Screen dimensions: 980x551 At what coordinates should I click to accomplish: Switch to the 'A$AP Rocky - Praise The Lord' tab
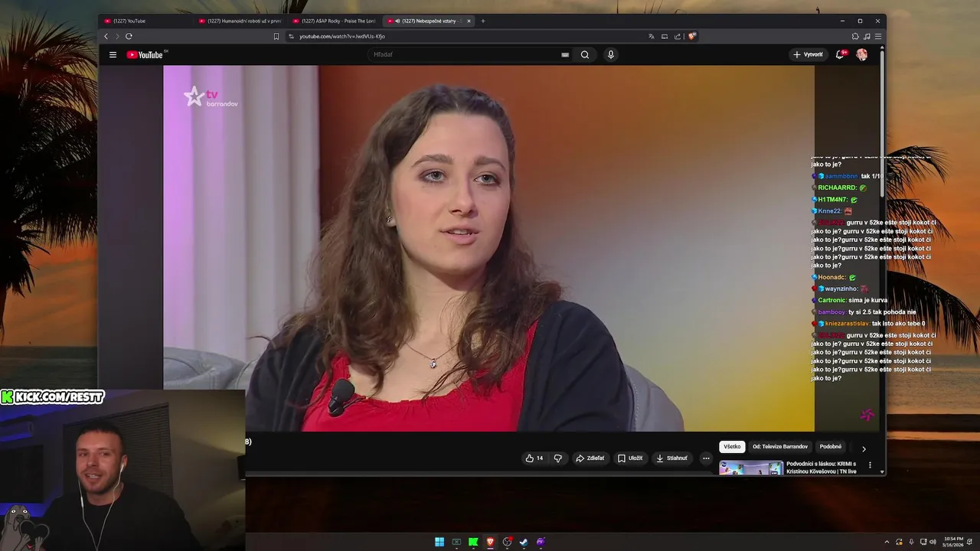point(335,21)
